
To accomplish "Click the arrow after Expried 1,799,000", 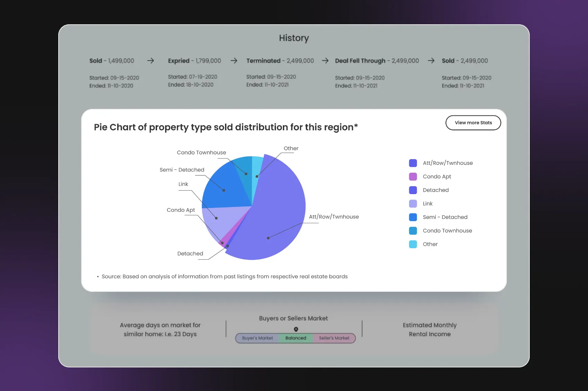I will [234, 61].
